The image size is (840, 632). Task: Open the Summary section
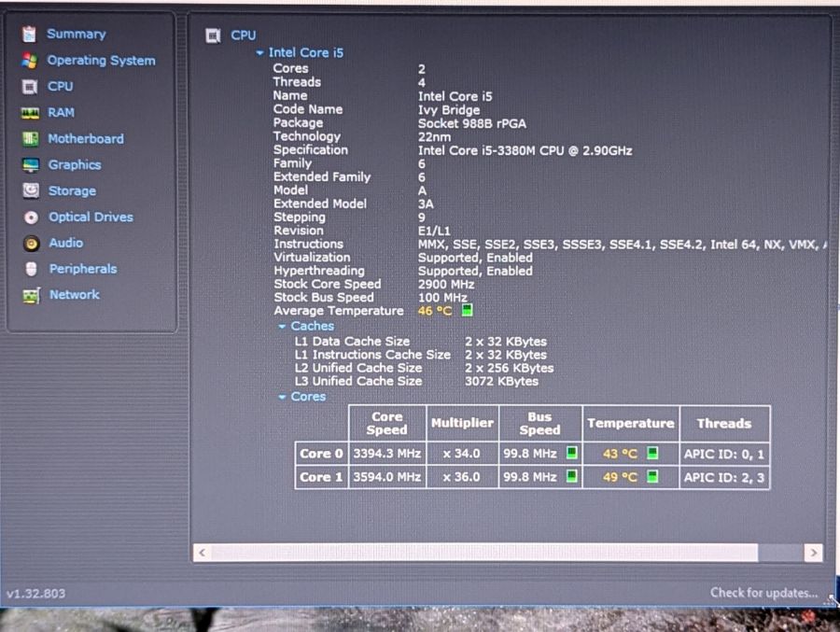coord(77,34)
